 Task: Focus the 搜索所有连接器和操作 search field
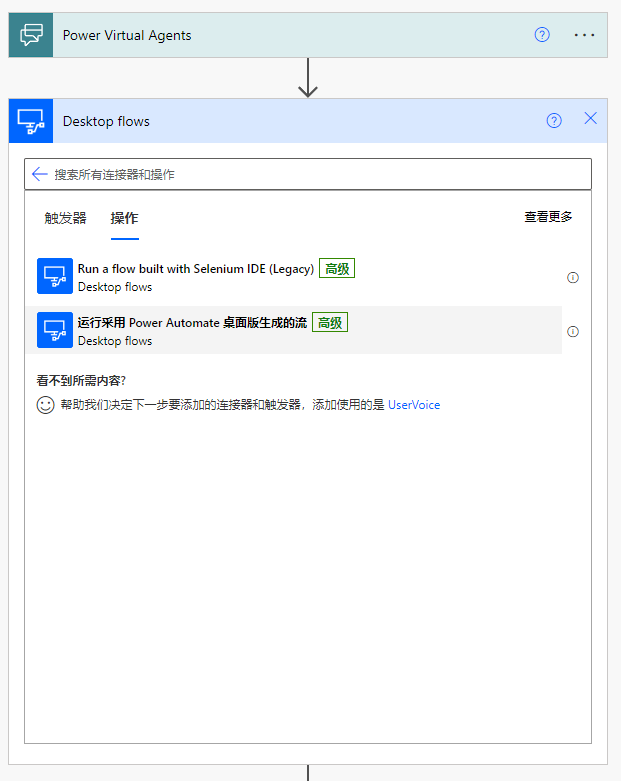pyautogui.click(x=308, y=174)
